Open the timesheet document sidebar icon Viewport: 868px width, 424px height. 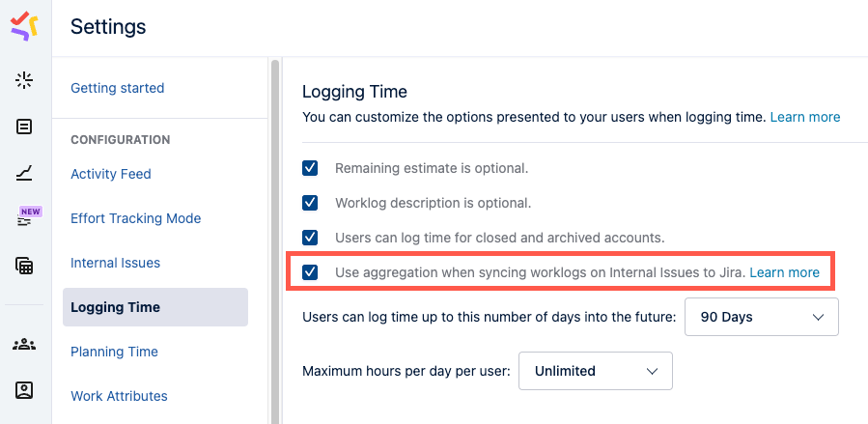[x=24, y=127]
